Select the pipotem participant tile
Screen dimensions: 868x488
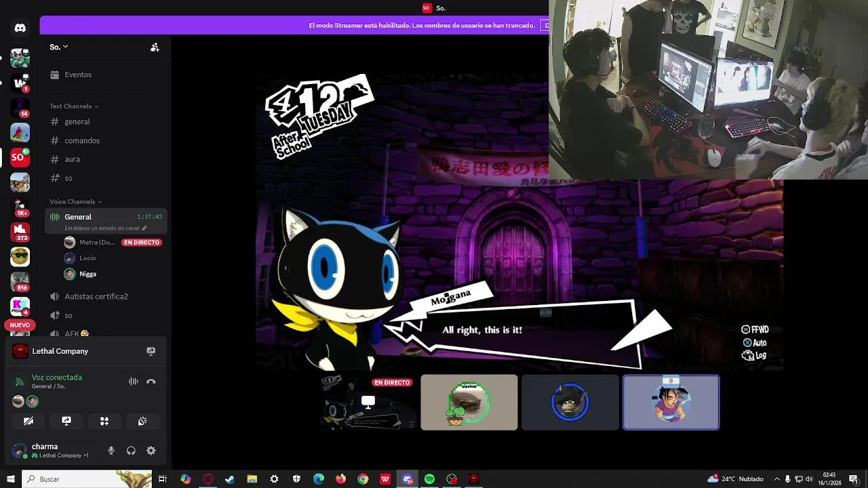(x=469, y=403)
